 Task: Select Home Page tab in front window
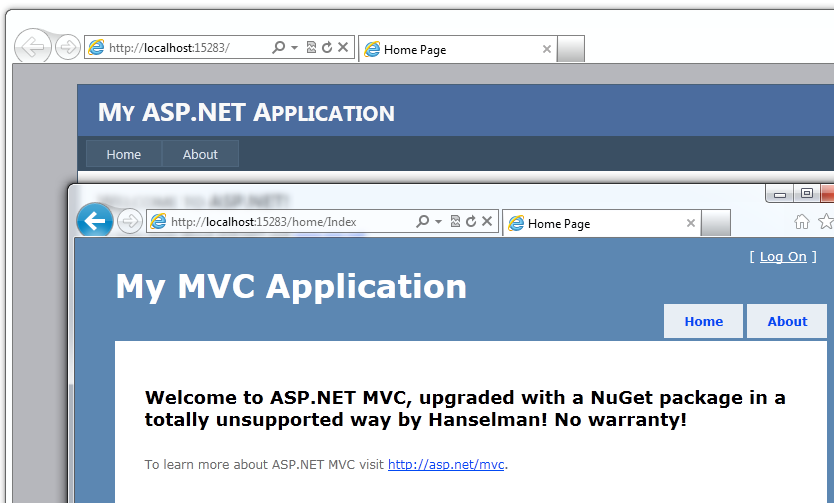point(601,223)
